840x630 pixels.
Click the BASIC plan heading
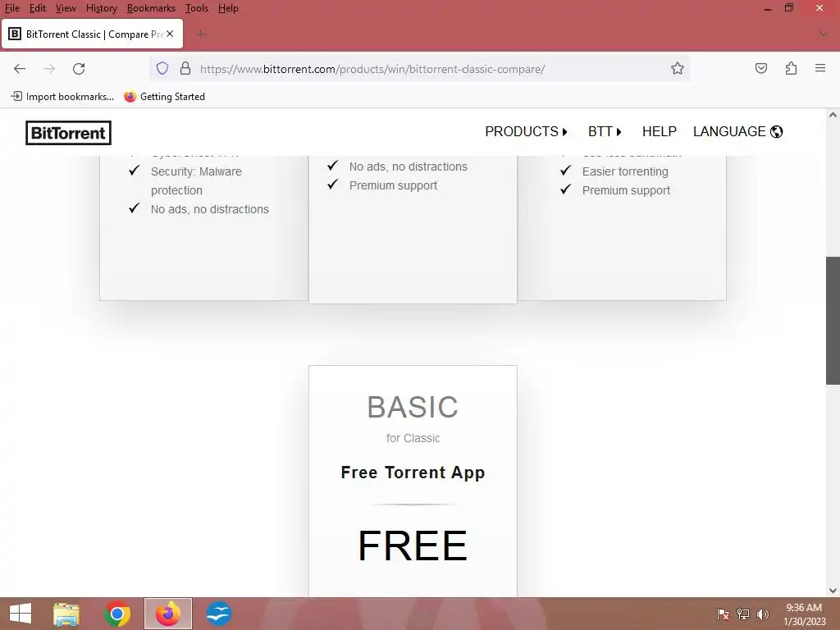(413, 407)
